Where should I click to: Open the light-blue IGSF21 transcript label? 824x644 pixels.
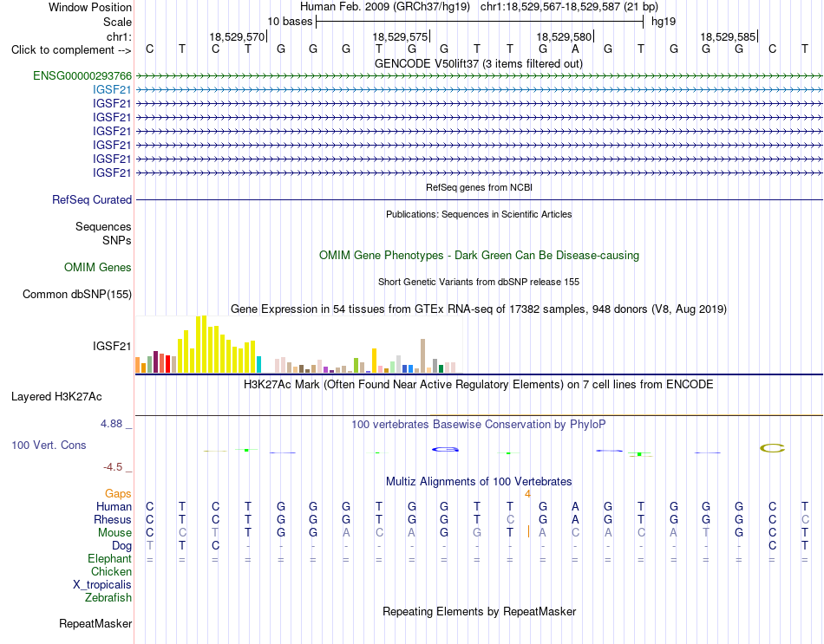112,90
